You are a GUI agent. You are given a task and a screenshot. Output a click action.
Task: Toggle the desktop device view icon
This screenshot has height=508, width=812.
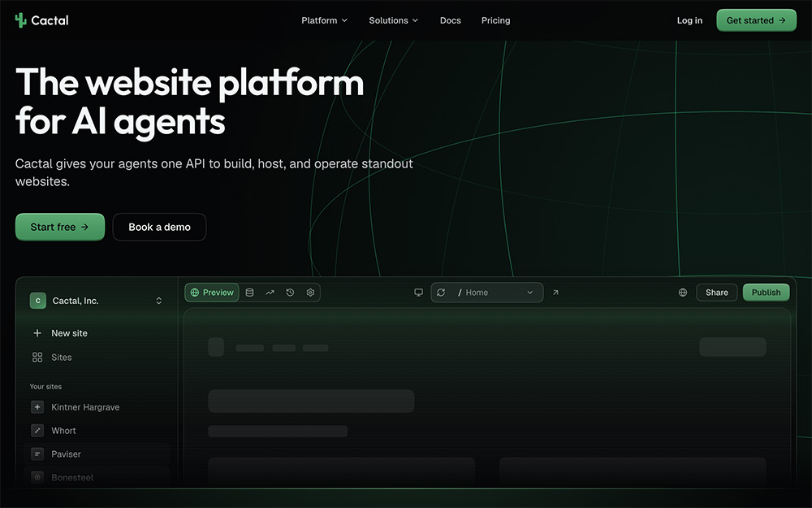pos(418,293)
